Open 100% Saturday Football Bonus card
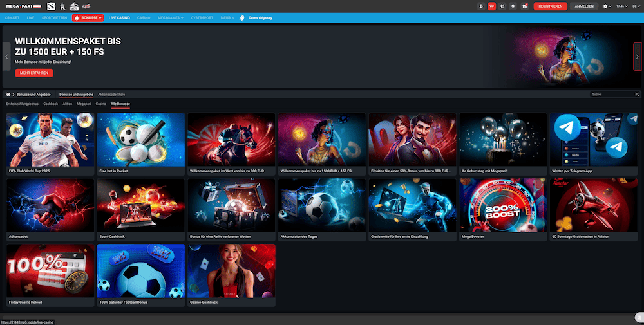The image size is (644, 325). [x=141, y=275]
